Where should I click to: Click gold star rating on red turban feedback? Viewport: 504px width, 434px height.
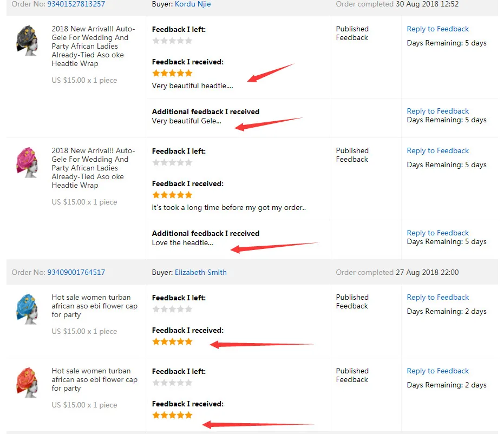(172, 416)
